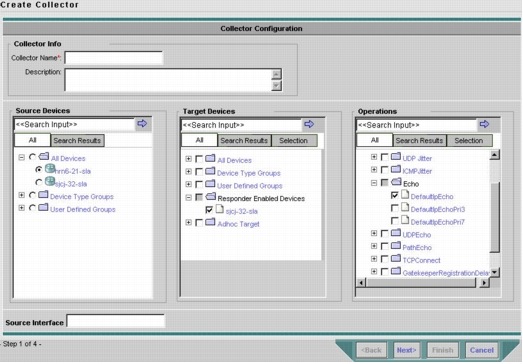The height and width of the screenshot is (364, 523).
Task: Click the Echo open folder icon
Action: coord(396,181)
